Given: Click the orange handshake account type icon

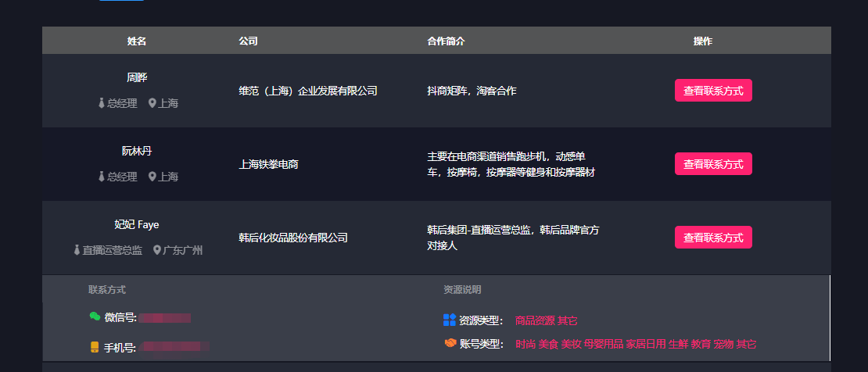Looking at the screenshot, I should 450,343.
